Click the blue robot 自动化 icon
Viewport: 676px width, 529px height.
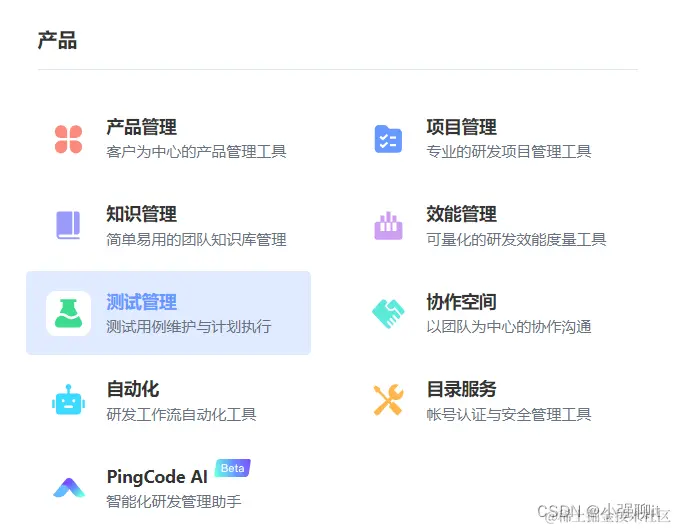(69, 400)
